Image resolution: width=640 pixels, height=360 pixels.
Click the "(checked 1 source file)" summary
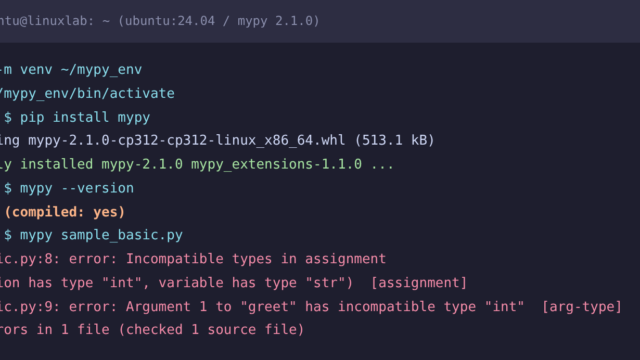pos(211,329)
